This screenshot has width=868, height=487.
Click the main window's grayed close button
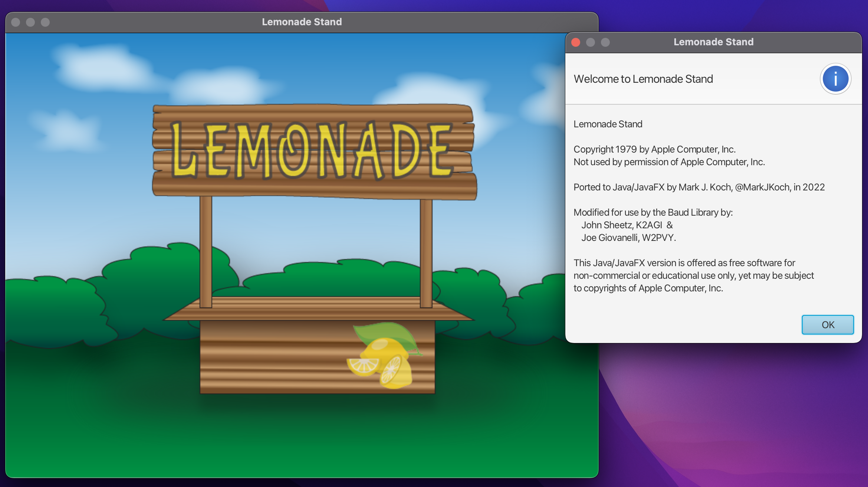[x=16, y=22]
